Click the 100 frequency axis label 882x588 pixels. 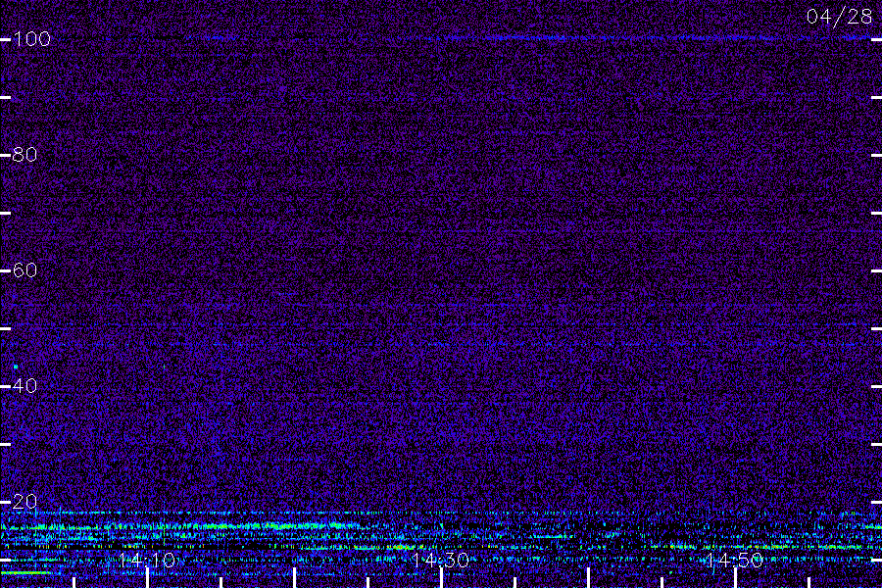[x=31, y=39]
